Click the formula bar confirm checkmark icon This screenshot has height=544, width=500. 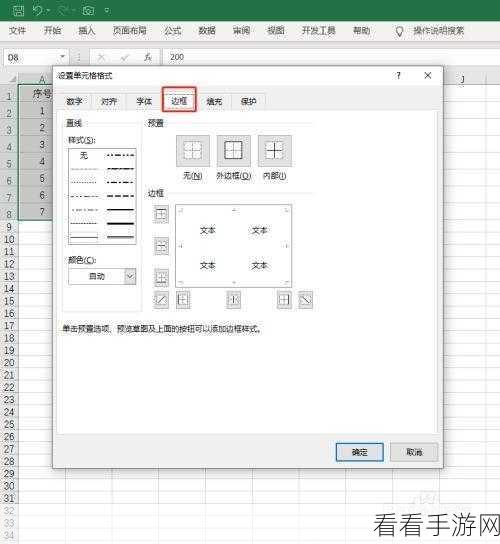point(124,58)
